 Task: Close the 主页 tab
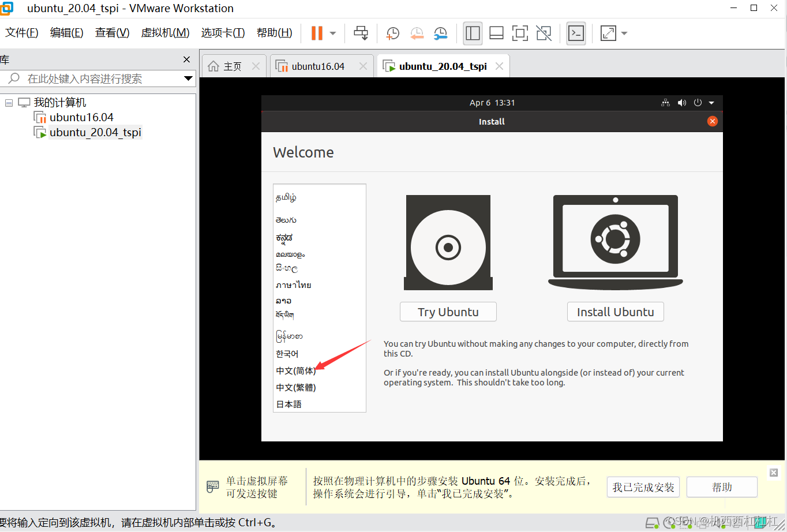pyautogui.click(x=256, y=66)
